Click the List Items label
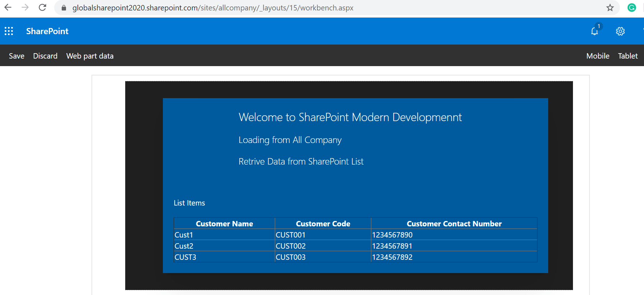644x295 pixels. (189, 203)
